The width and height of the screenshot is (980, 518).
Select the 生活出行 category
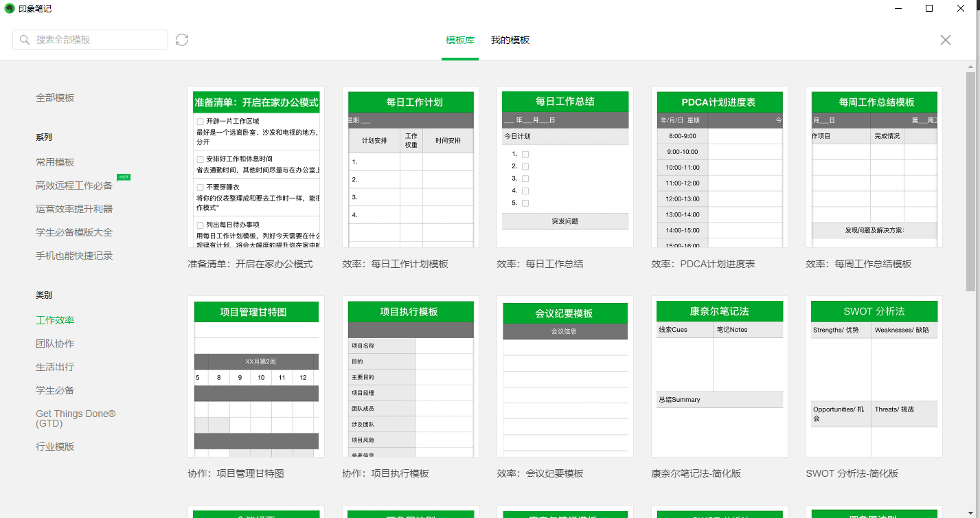pyautogui.click(x=55, y=367)
